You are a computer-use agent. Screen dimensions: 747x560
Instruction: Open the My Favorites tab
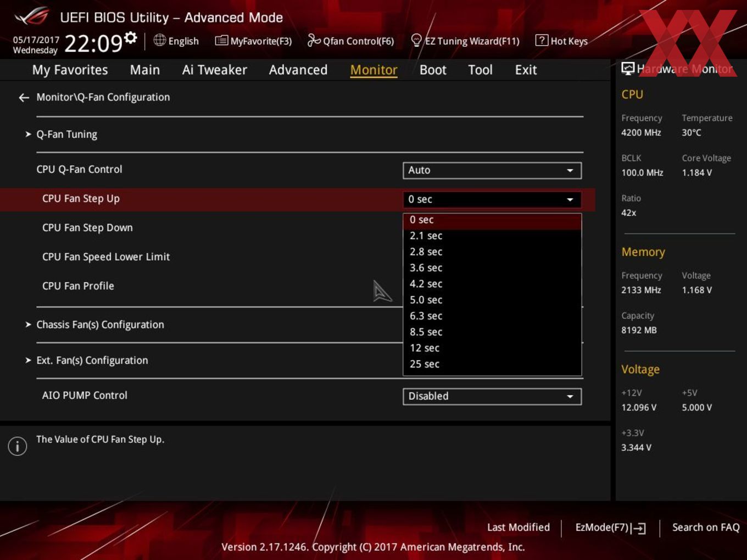pos(70,70)
